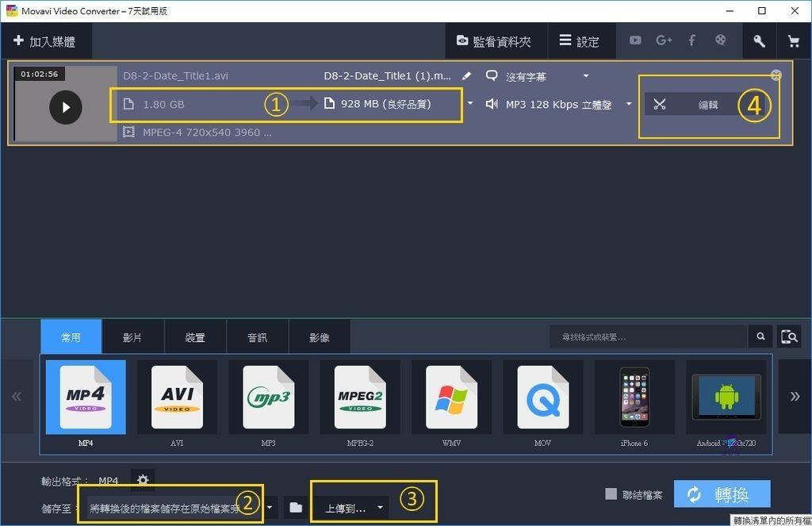
Task: Switch to the 音訊 (Audio) tab
Action: [257, 337]
